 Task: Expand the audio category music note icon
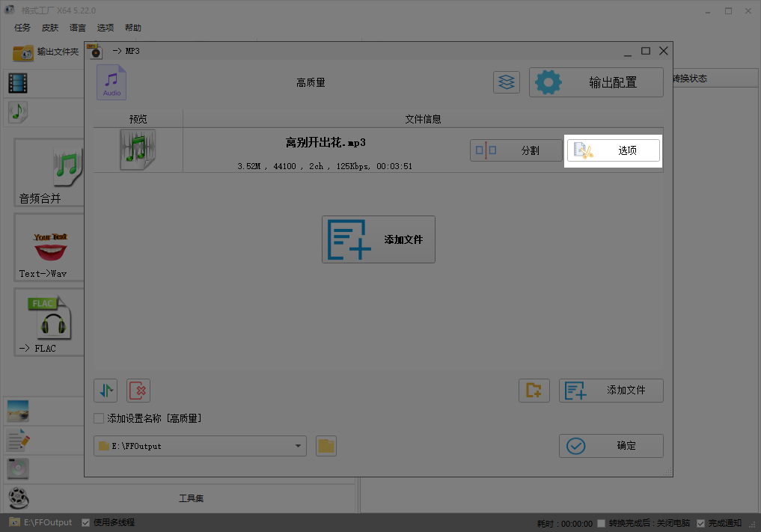click(18, 113)
